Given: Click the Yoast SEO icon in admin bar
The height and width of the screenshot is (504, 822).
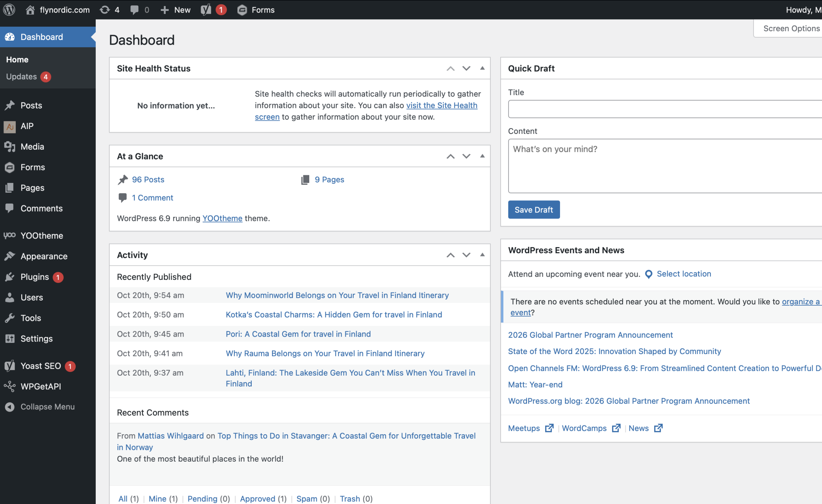Looking at the screenshot, I should coord(206,10).
